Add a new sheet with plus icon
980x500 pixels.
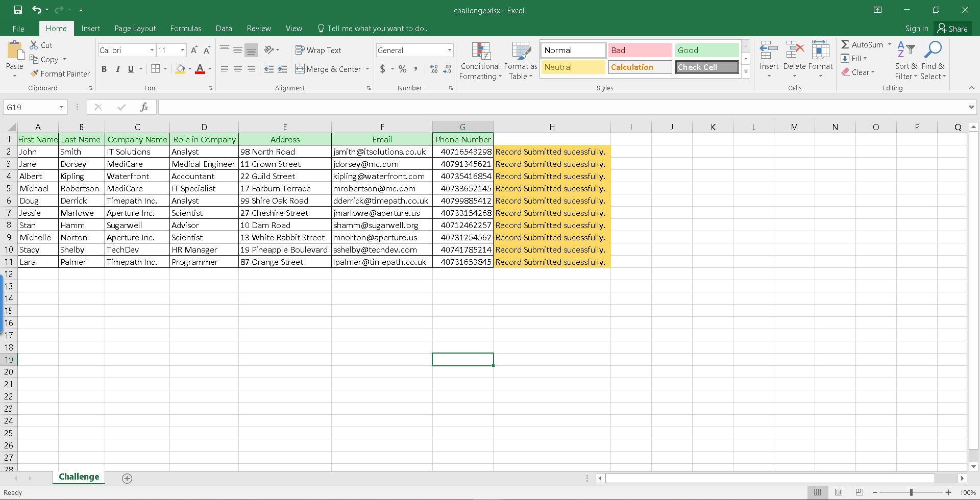(127, 478)
